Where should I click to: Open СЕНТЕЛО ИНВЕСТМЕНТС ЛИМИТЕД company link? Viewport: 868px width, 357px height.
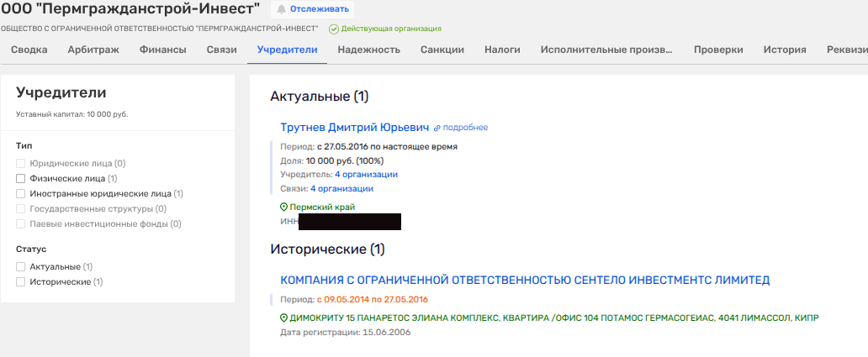pos(524,280)
